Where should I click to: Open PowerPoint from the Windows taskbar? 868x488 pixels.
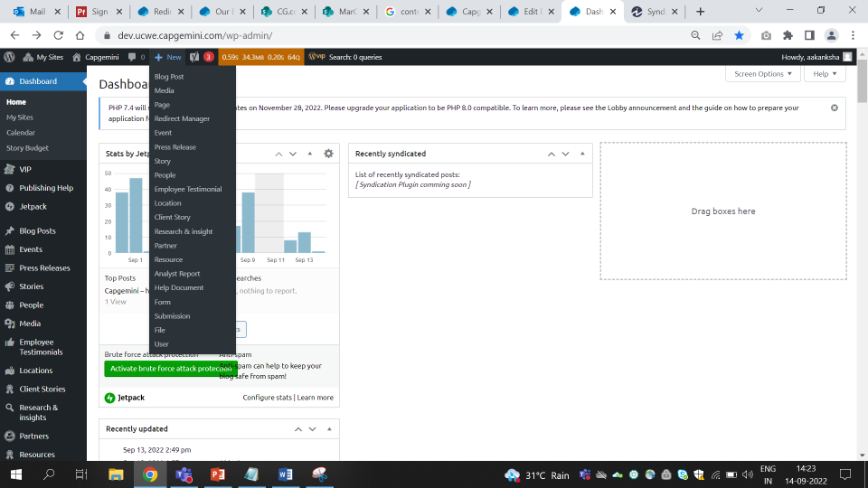point(217,474)
